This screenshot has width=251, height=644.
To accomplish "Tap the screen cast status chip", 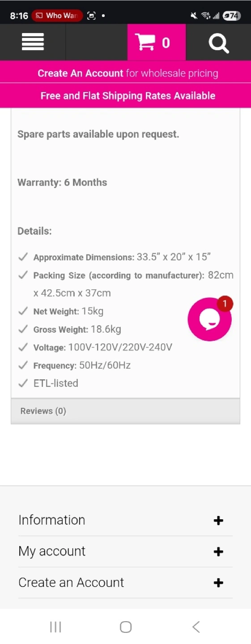I will click(x=57, y=16).
